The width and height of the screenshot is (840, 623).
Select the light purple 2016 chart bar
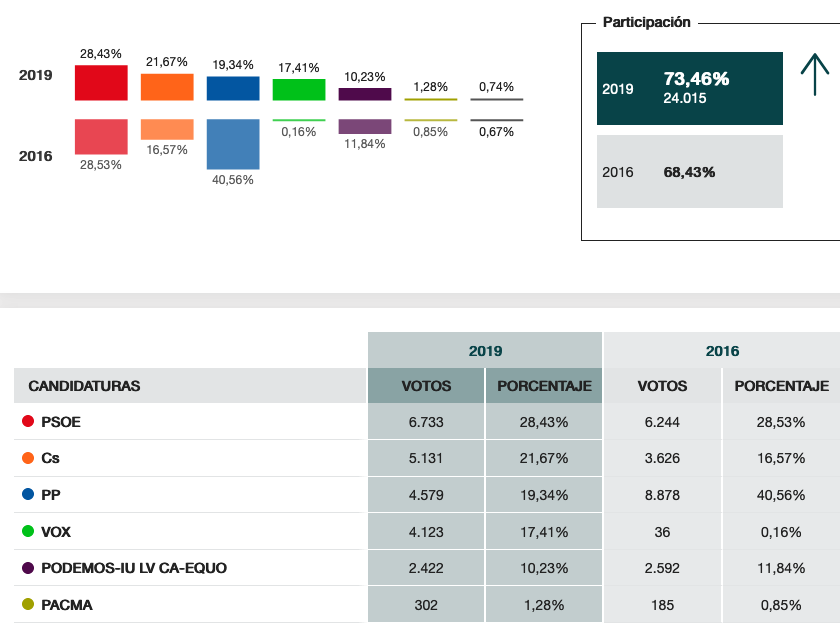coord(365,126)
